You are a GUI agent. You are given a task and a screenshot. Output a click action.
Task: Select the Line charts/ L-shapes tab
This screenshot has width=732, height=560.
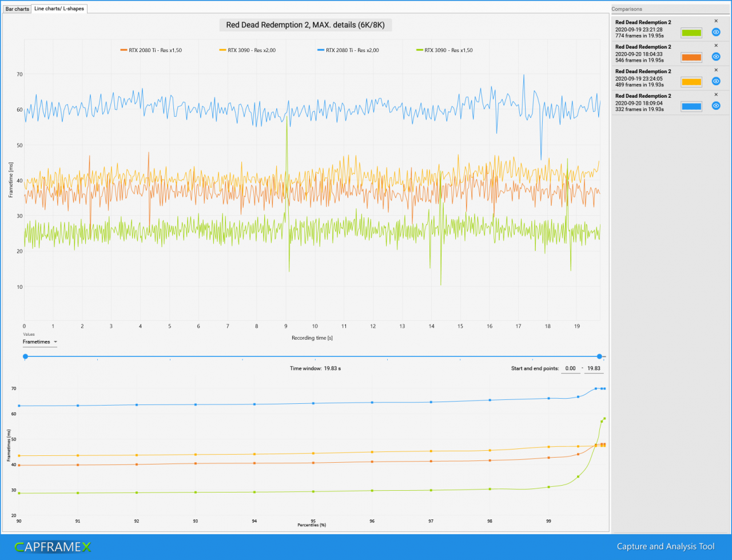tap(59, 9)
